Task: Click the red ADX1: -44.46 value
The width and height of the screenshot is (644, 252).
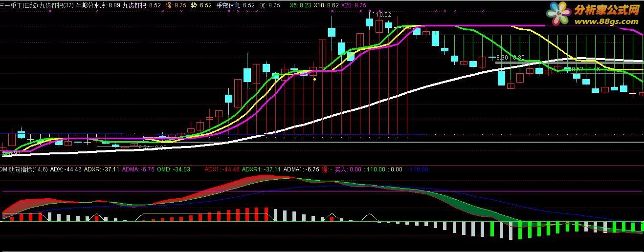Action: pos(222,169)
